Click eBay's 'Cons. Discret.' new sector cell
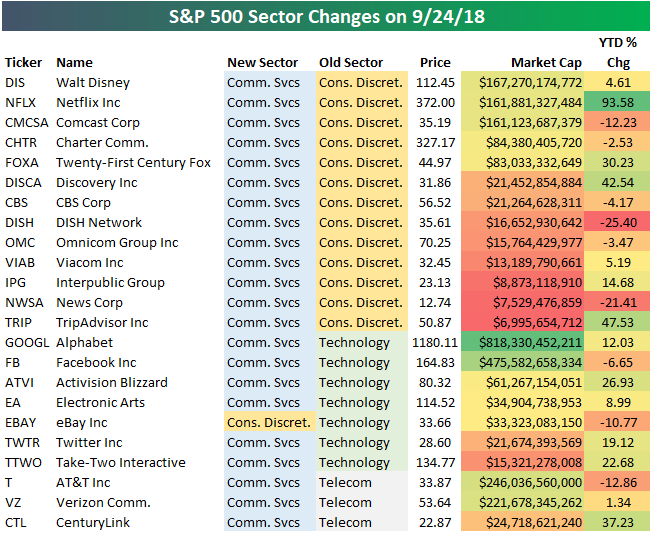The width and height of the screenshot is (650, 533). [268, 422]
